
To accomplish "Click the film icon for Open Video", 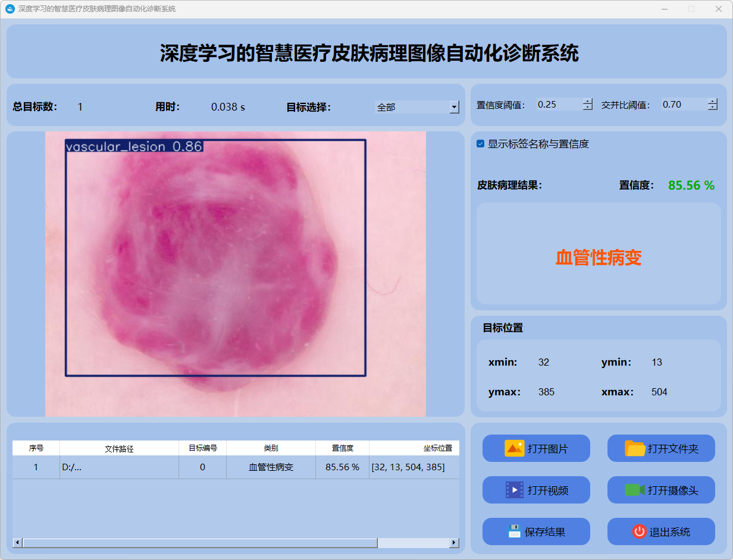I will tap(514, 490).
